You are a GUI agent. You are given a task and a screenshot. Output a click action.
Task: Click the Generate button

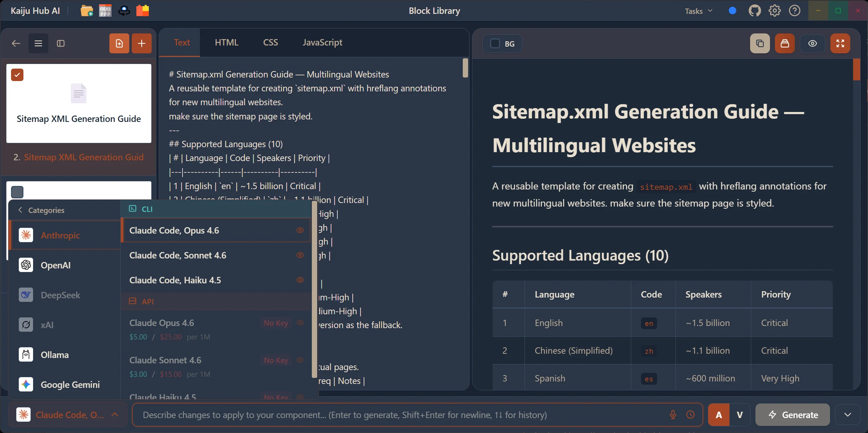pyautogui.click(x=793, y=415)
